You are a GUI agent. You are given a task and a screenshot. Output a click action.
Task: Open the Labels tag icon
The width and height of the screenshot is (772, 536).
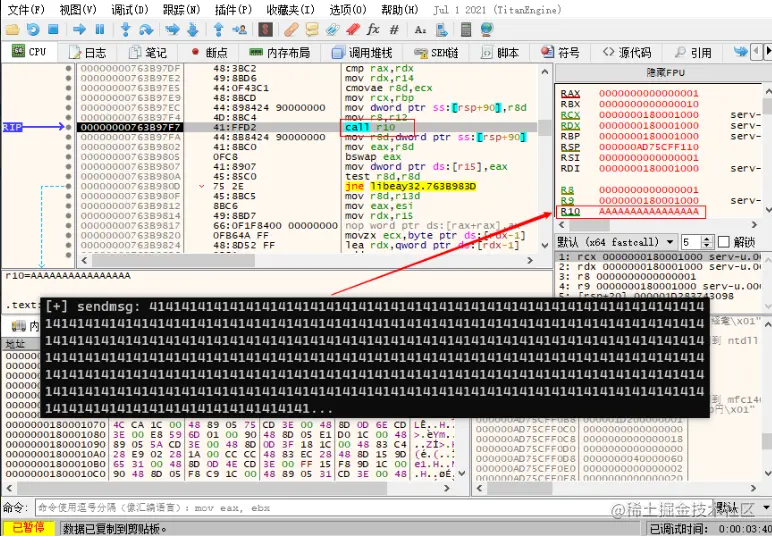point(332,30)
